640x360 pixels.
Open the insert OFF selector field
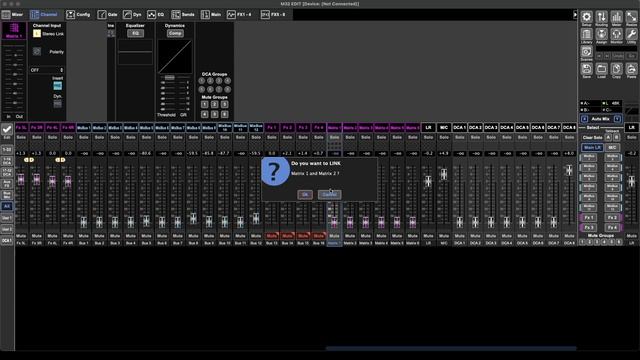(x=47, y=70)
